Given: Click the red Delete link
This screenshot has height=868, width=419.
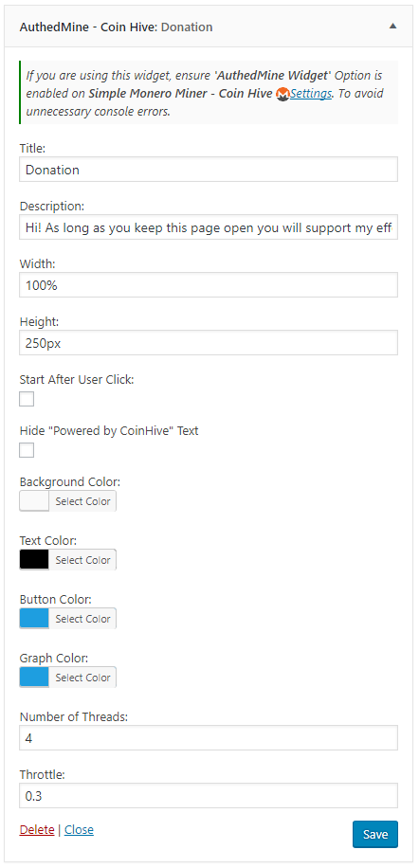Looking at the screenshot, I should pyautogui.click(x=37, y=829).
